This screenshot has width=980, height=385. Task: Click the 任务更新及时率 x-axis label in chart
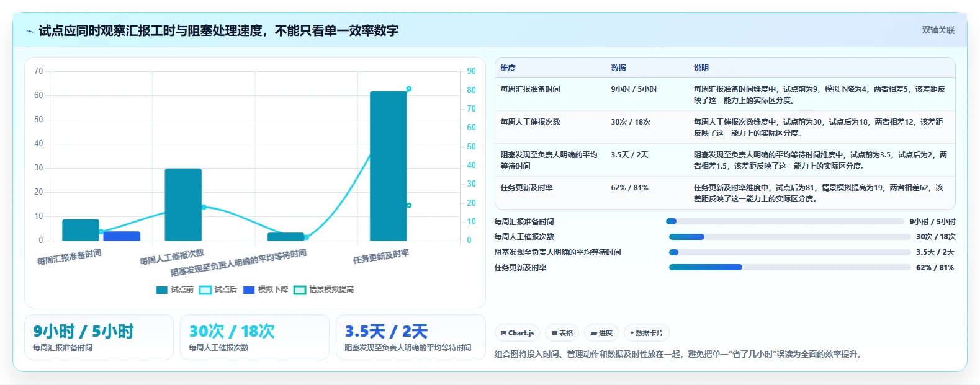tap(381, 257)
